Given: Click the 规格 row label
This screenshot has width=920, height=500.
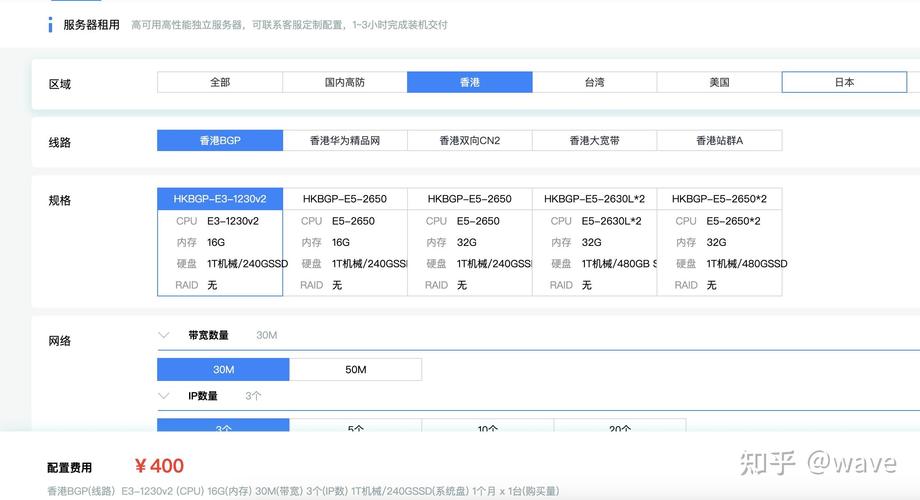Looking at the screenshot, I should pos(60,201).
